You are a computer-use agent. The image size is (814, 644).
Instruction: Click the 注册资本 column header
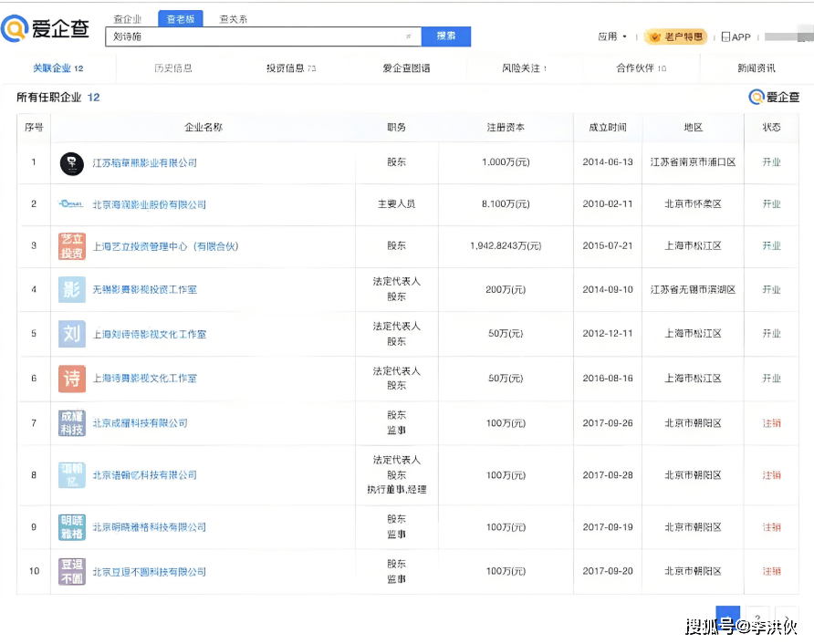click(506, 127)
